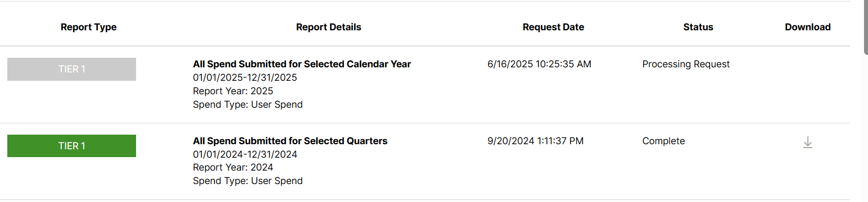Screen dimensions: 868x202
Task: Click the 9/20/2024 1:11:37 PM request date
Action: 535,141
